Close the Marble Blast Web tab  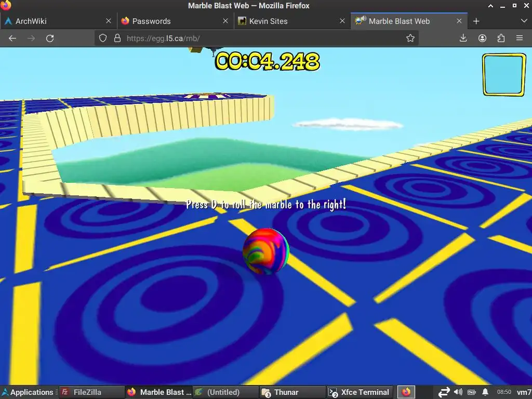(459, 21)
